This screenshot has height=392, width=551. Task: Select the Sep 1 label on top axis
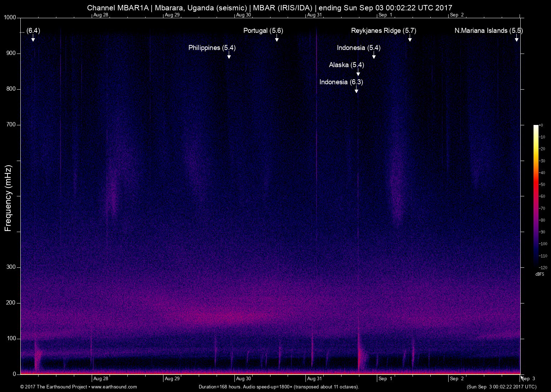385,15
